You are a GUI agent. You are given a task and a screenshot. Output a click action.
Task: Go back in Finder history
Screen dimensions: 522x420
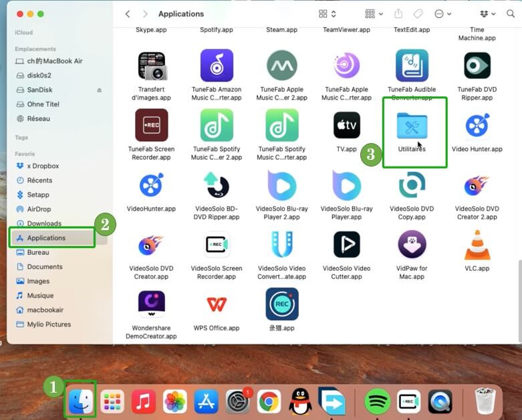tap(128, 14)
